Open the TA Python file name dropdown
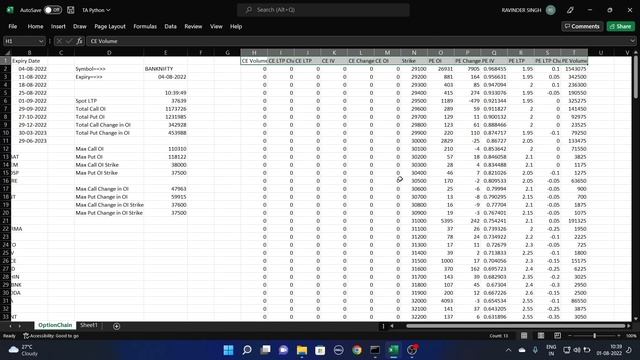 [x=96, y=10]
